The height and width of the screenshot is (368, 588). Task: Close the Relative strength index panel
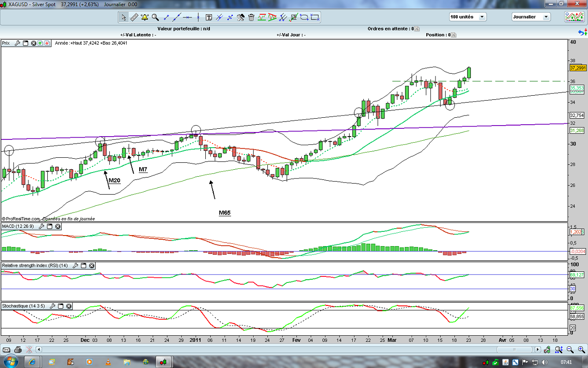click(91, 266)
